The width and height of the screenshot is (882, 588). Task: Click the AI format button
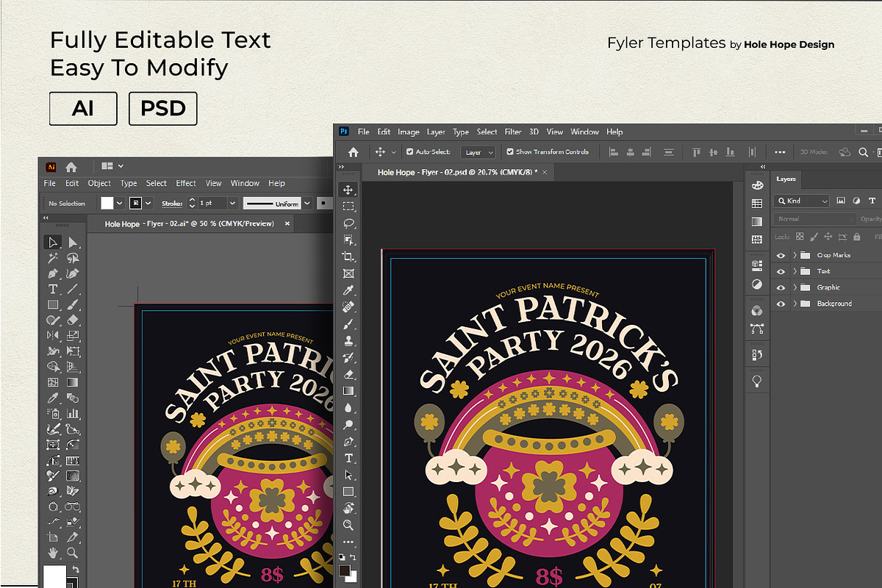tap(83, 109)
